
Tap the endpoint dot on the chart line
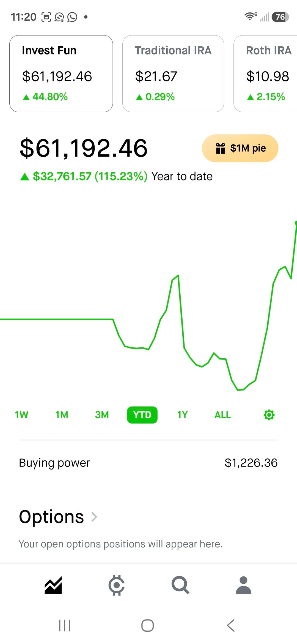pos(296,223)
